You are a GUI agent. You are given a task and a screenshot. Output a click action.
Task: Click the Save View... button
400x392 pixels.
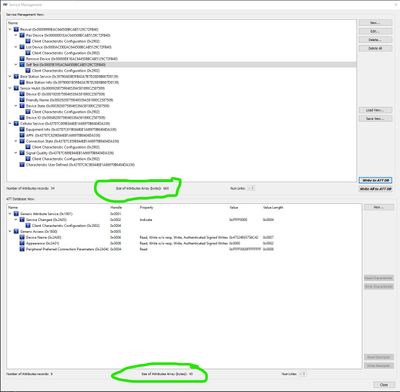(x=375, y=119)
